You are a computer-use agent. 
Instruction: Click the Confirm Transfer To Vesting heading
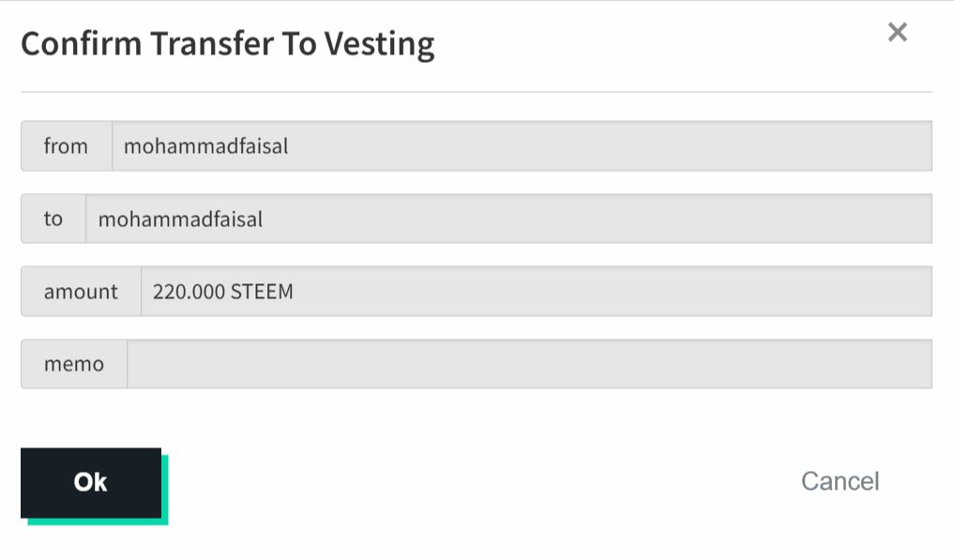(227, 44)
